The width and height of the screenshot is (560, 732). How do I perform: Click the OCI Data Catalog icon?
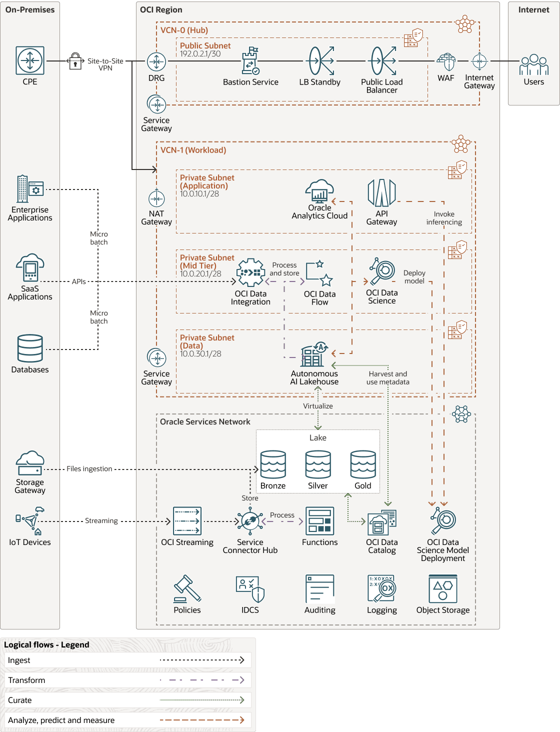(382, 522)
